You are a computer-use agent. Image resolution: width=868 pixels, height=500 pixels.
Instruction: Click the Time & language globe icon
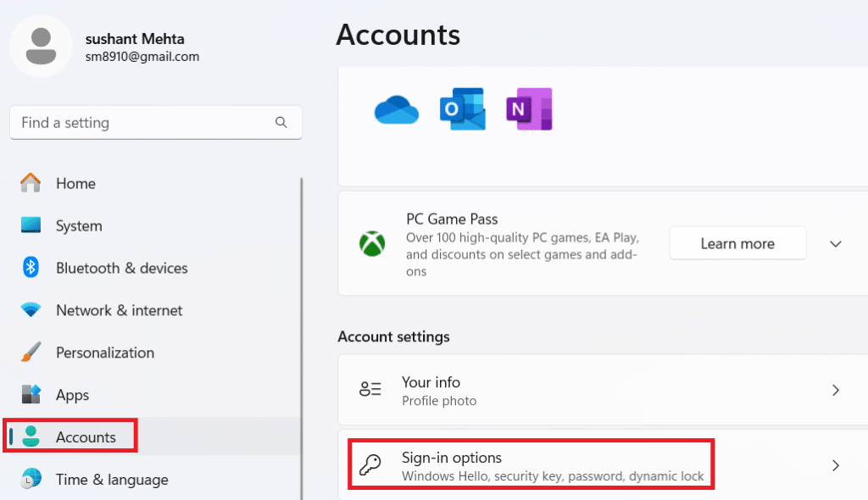click(31, 479)
